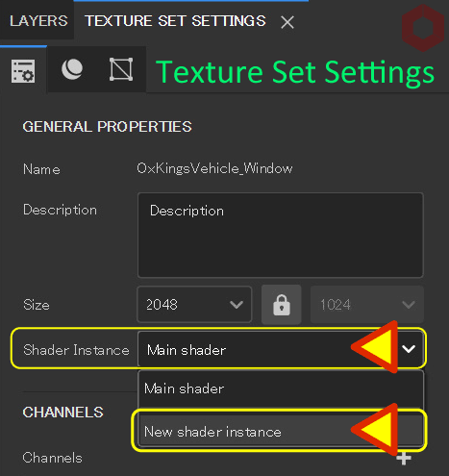Toggle the size ratio lock icon
The width and height of the screenshot is (449, 476).
tap(282, 305)
